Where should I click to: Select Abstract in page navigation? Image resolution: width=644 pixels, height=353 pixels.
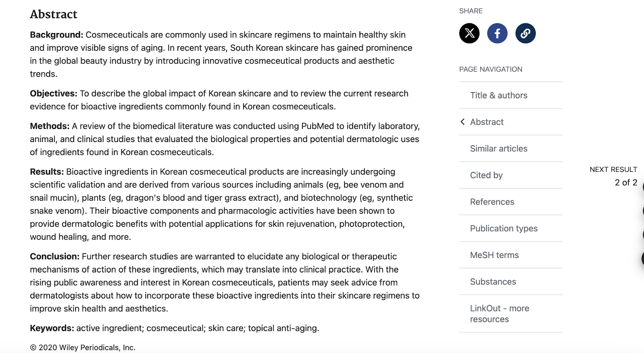click(x=487, y=122)
